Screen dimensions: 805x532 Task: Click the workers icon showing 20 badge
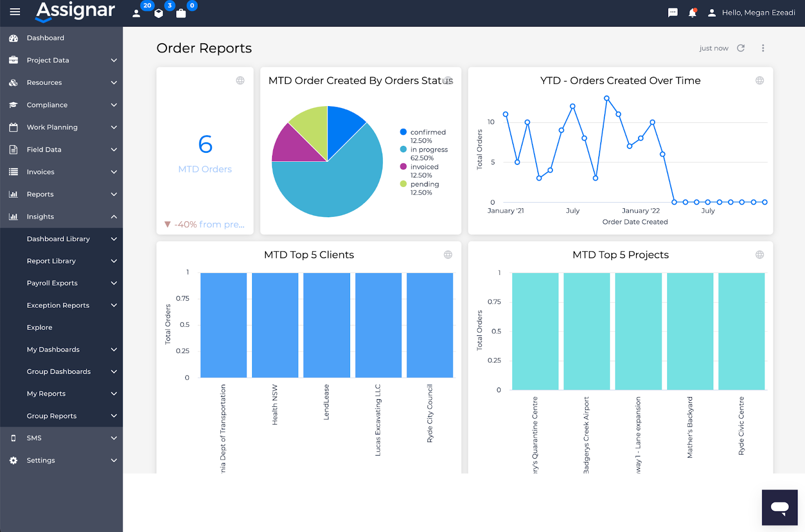pyautogui.click(x=136, y=13)
